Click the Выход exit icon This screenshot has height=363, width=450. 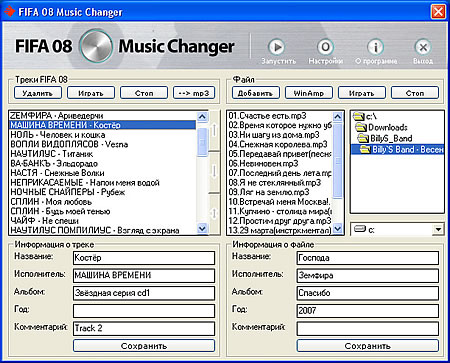tap(423, 47)
